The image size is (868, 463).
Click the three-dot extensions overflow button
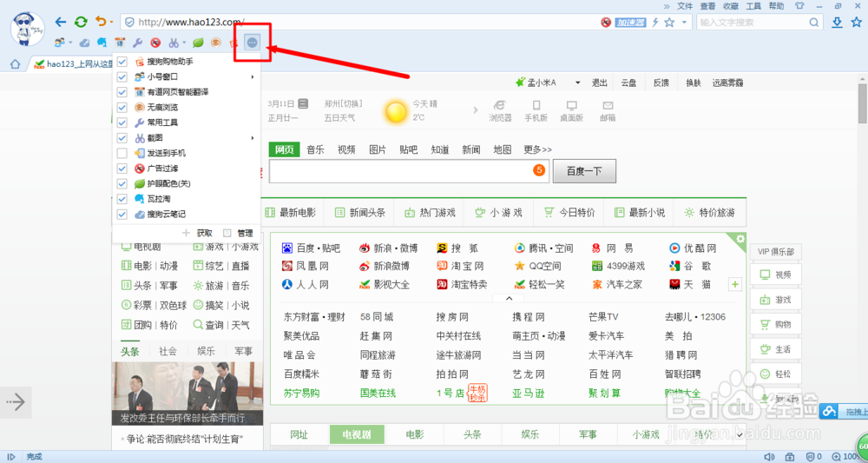[253, 42]
